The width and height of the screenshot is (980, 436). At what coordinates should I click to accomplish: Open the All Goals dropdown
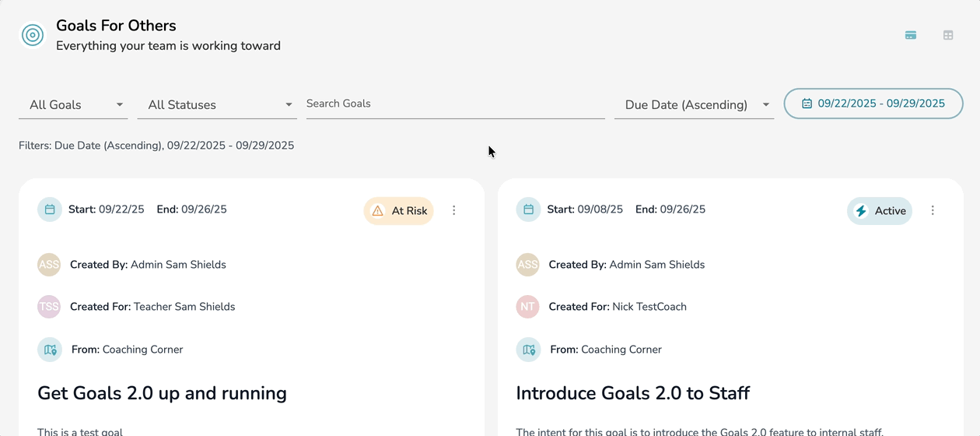tap(73, 105)
